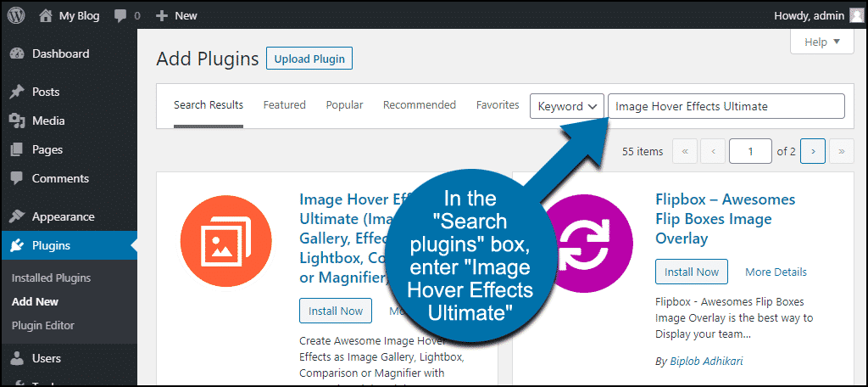Select the Add New submenu link
This screenshot has height=387, width=868.
[x=35, y=301]
